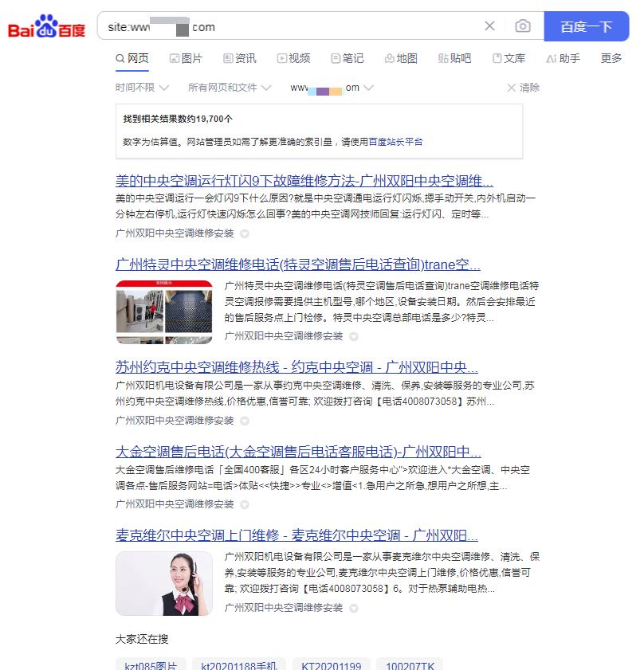Expand the 所有网页和文件 filter dropdown
The height and width of the screenshot is (670, 644).
230,88
